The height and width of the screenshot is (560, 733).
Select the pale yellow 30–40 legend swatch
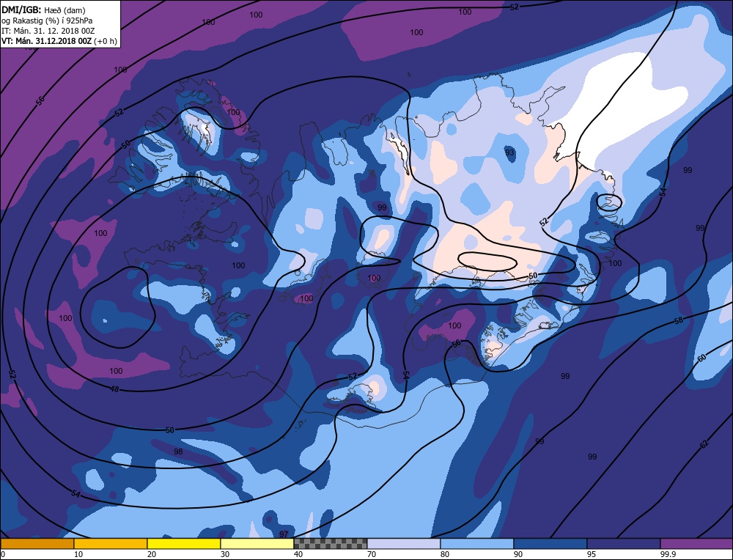(x=257, y=544)
